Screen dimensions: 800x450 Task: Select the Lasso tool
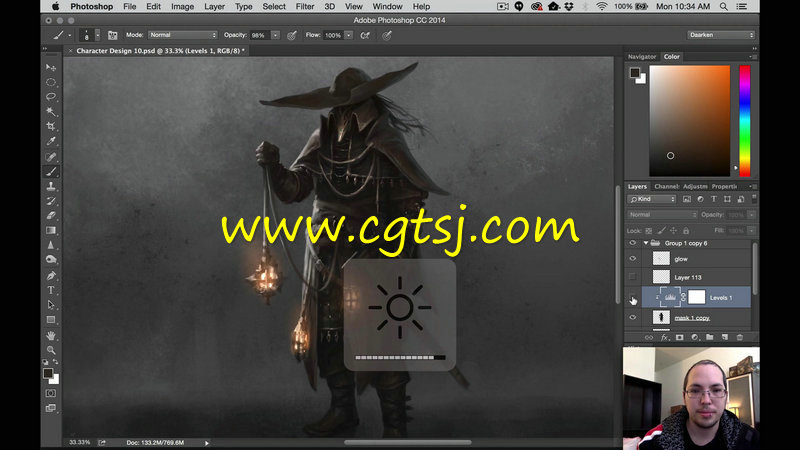click(51, 97)
